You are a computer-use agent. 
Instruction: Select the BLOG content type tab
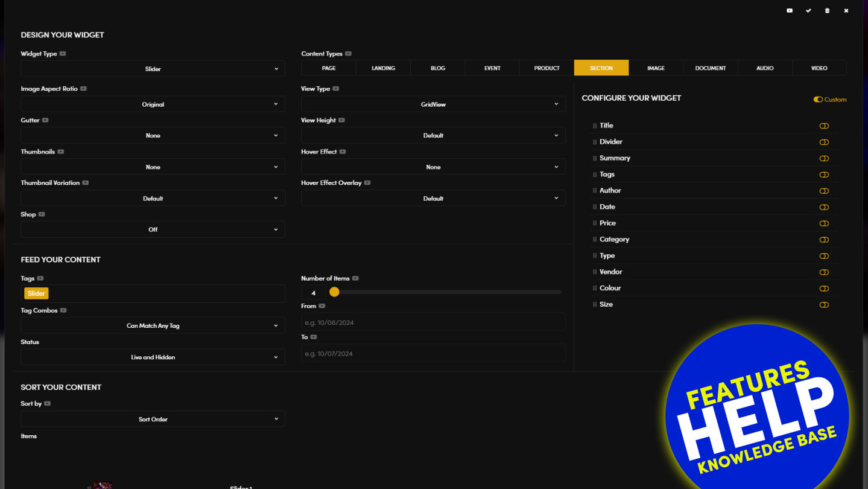tap(438, 68)
